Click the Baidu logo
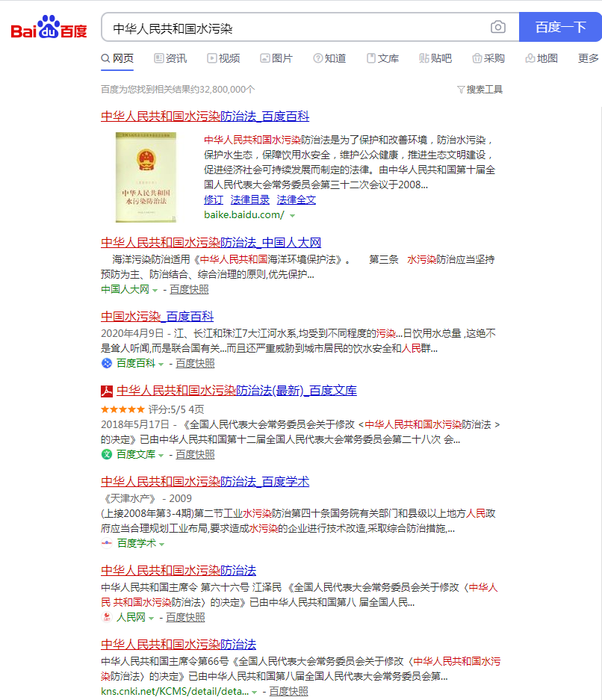Screen dimensions: 602x700 coord(49,28)
